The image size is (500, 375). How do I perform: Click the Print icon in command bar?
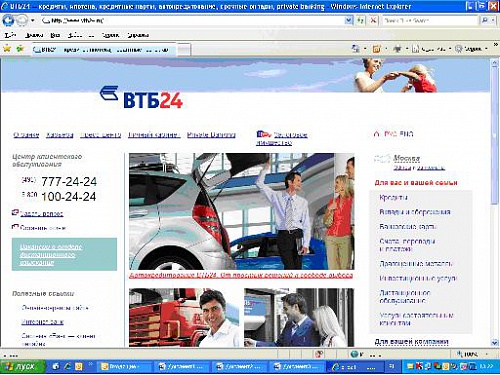tap(397, 49)
